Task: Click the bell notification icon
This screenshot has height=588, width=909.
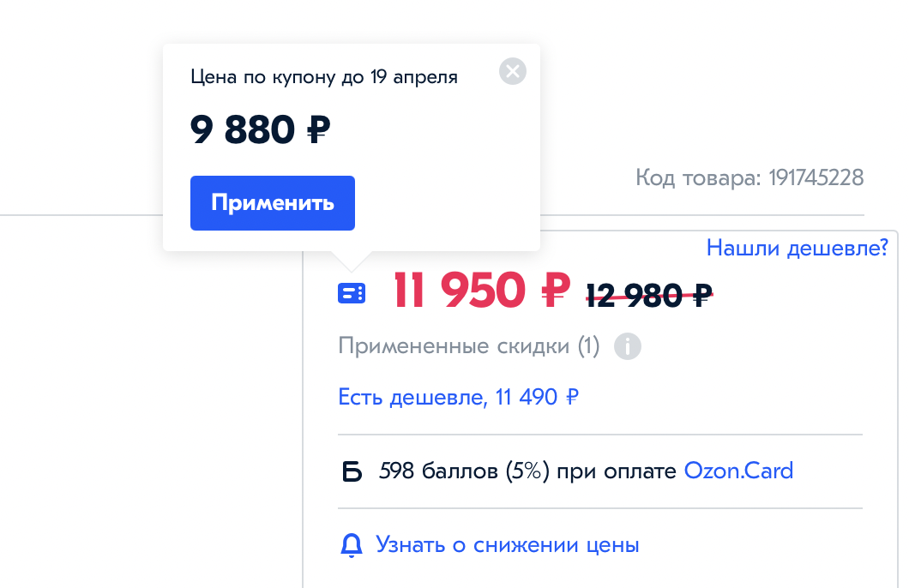Action: pos(351,545)
